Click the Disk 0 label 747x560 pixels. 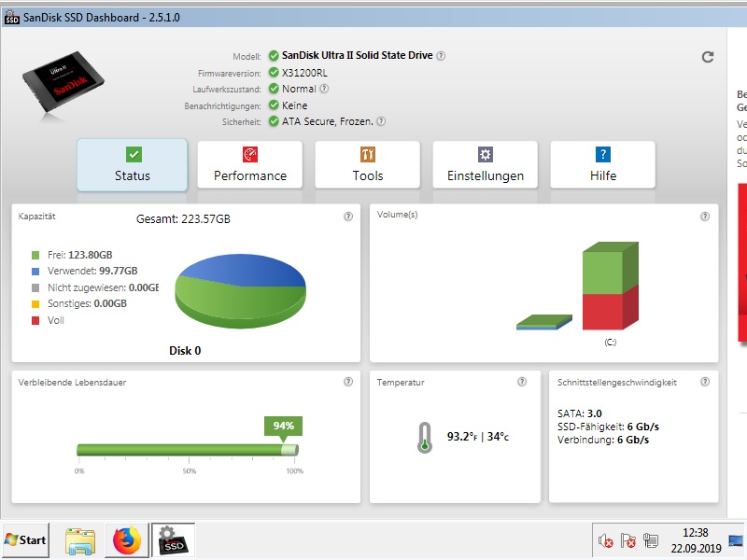point(185,351)
